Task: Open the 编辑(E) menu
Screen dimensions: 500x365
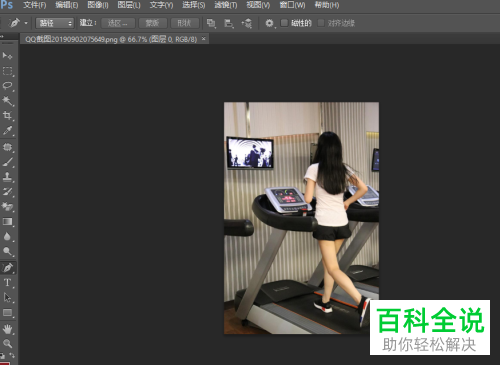Action: tap(67, 5)
